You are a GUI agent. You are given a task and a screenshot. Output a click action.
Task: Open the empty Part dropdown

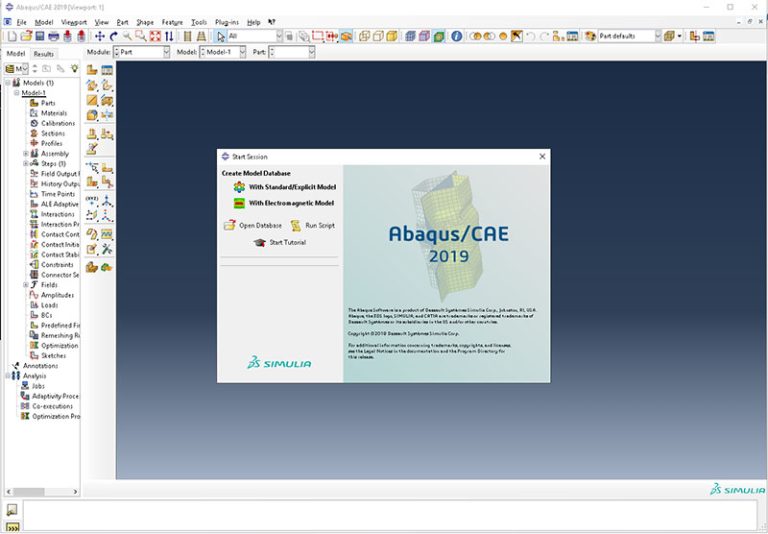point(292,52)
